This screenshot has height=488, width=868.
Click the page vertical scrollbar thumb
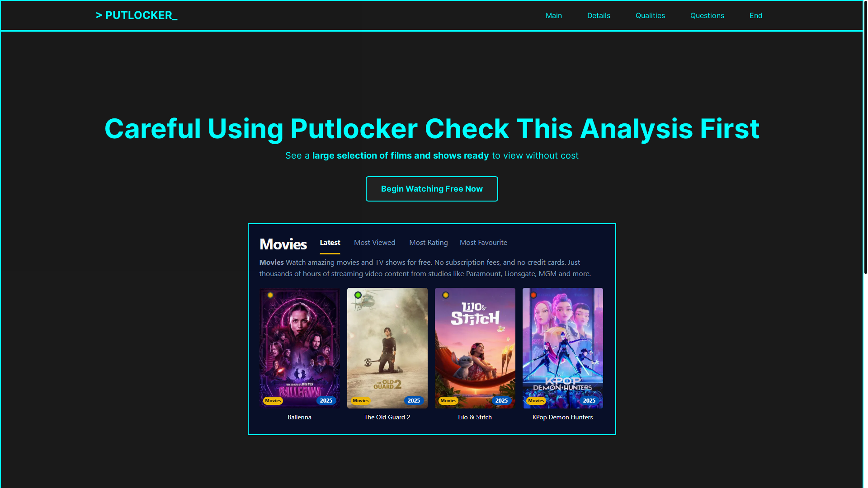(x=865, y=137)
